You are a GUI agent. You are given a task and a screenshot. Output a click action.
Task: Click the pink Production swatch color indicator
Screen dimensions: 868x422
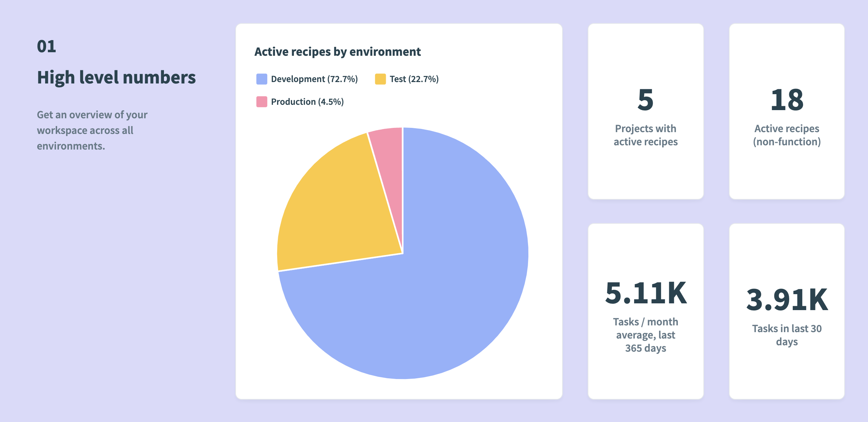point(262,102)
